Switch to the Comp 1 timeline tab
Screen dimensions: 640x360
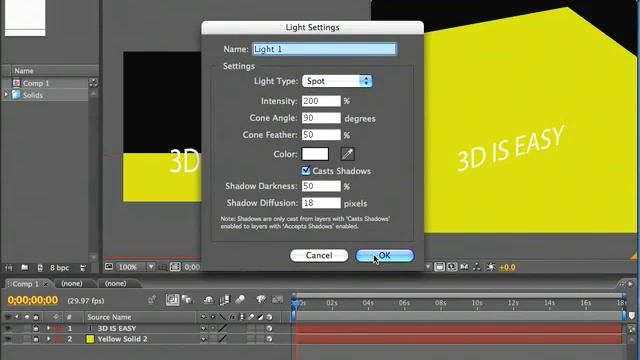[25, 284]
